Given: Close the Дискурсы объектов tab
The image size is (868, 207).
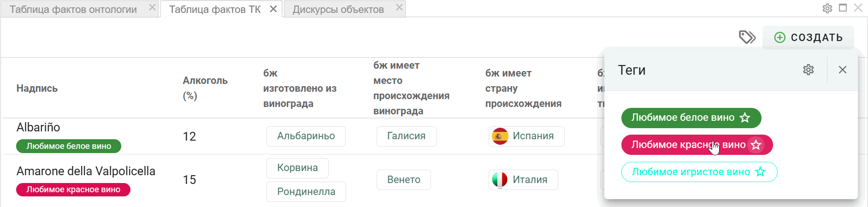Looking at the screenshot, I should coord(400,7).
